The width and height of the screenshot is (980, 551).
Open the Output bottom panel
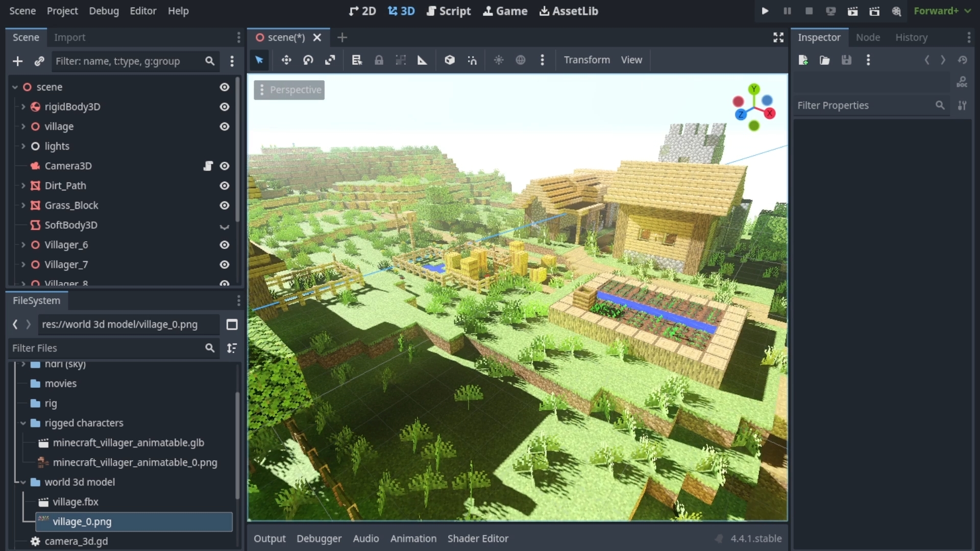[x=269, y=538]
